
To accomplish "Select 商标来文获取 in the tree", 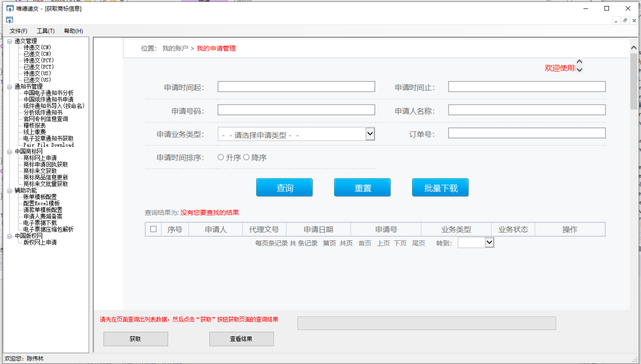I will point(40,171).
